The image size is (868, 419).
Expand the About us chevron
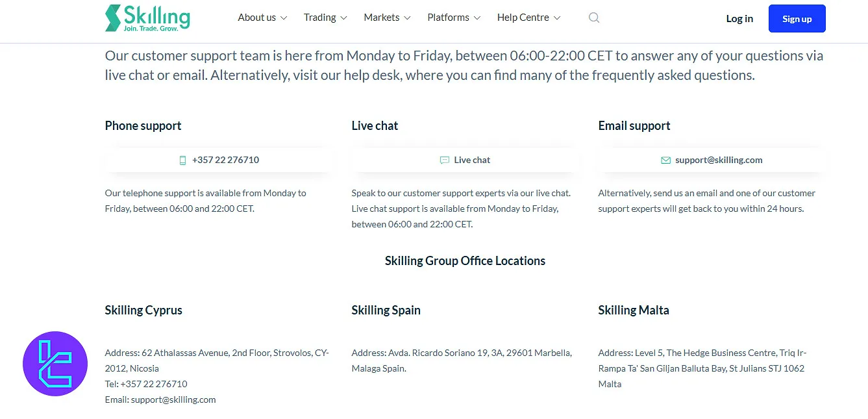click(284, 18)
